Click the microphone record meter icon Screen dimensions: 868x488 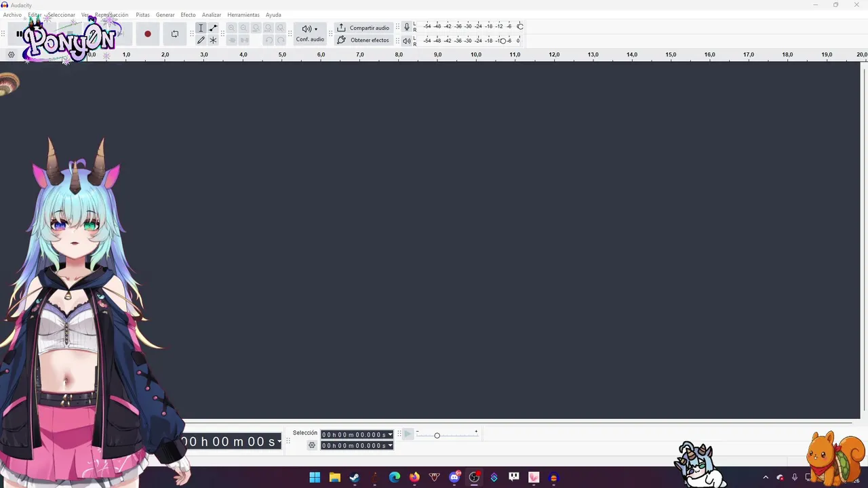407,26
